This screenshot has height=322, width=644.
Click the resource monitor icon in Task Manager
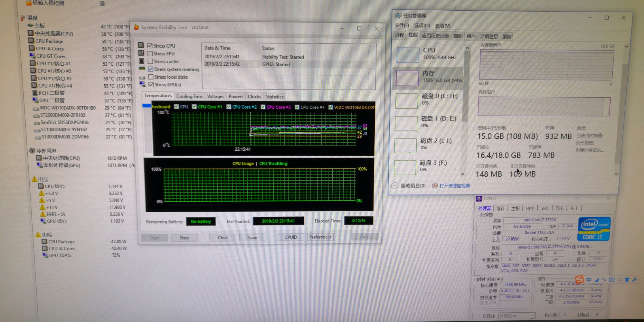(435, 185)
